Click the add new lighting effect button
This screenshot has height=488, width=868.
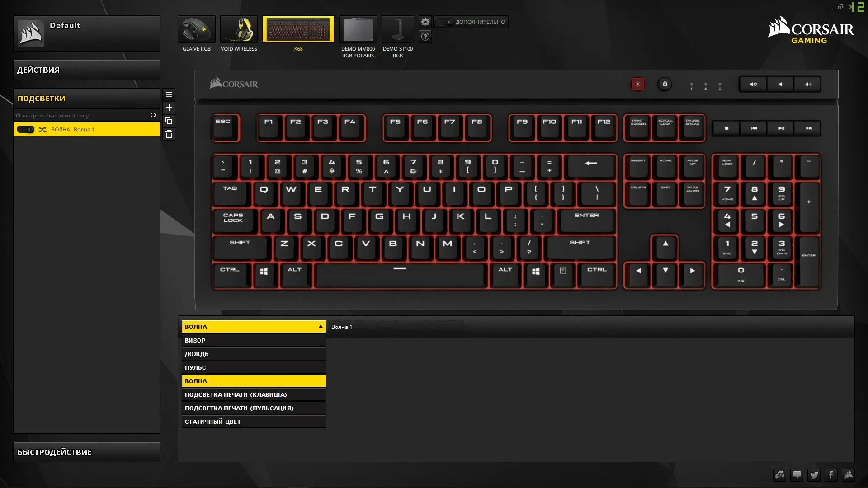(x=169, y=107)
